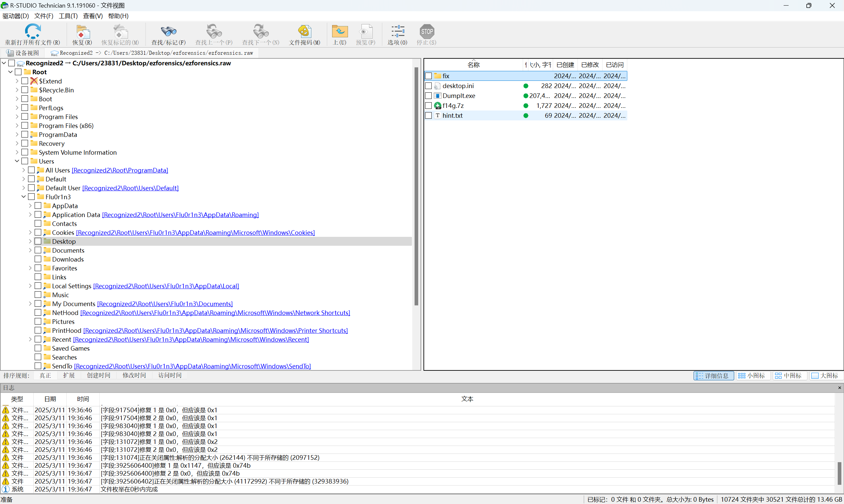Expand the AppData folder node
This screenshot has width=844, height=504.
30,205
